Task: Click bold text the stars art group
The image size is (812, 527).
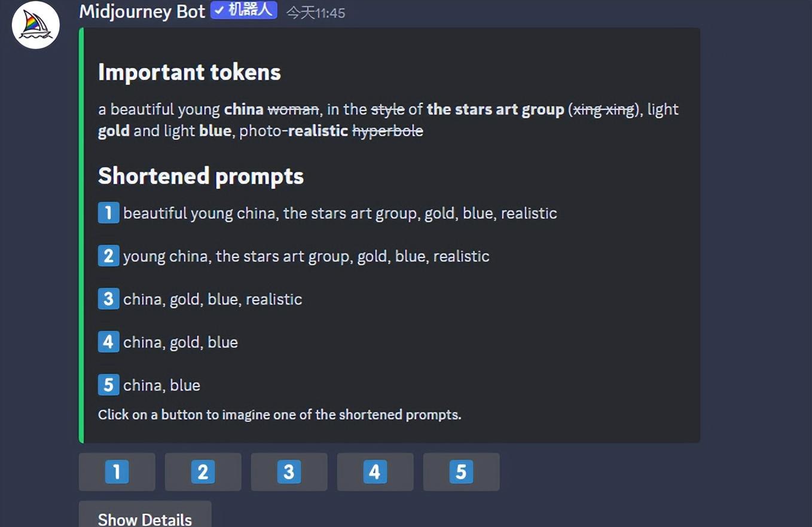Action: (496, 109)
